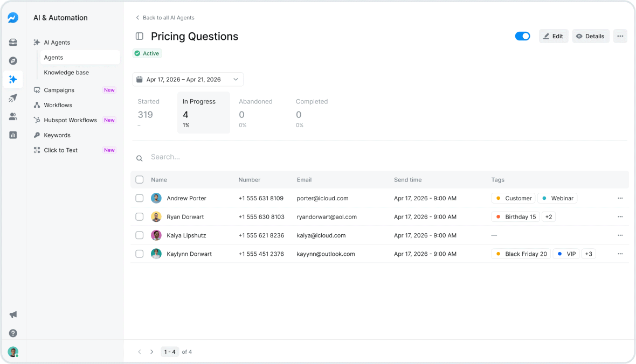Switch to the Knowledge base section
The width and height of the screenshot is (636, 364).
coord(66,72)
